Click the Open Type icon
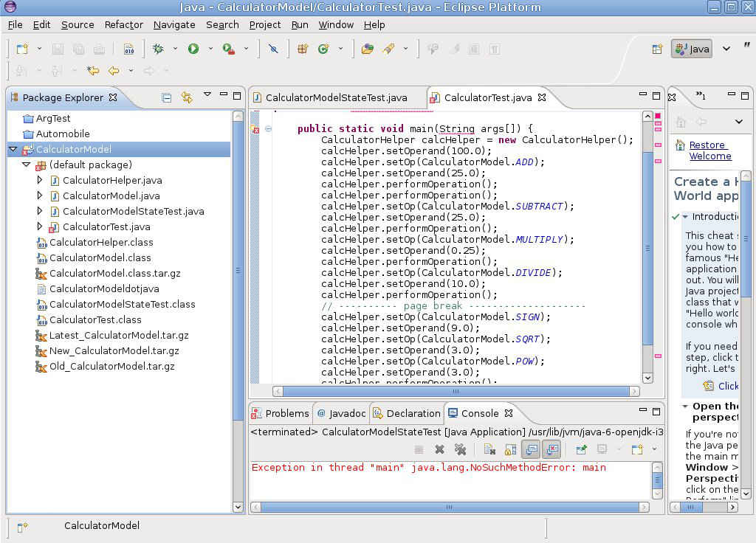756x543 pixels. pos(368,49)
